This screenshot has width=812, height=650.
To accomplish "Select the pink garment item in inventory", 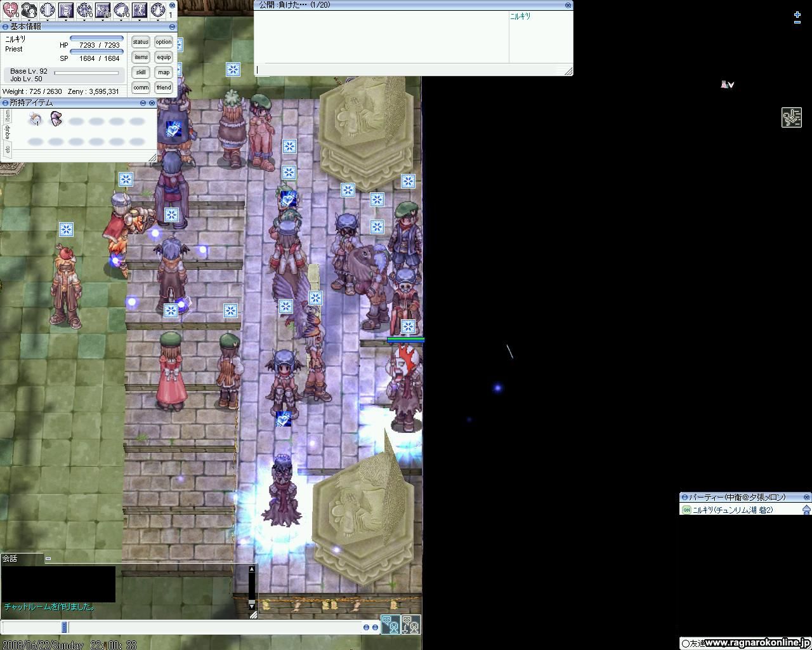I will 56,119.
